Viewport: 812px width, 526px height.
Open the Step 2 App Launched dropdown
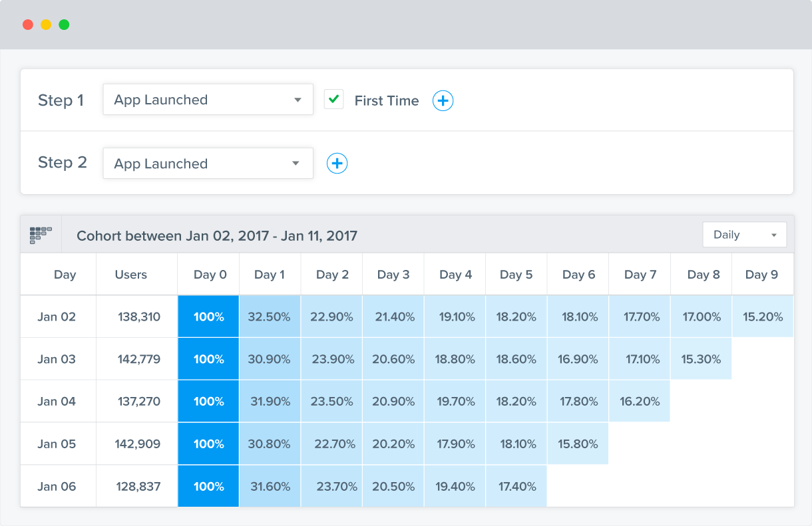tap(208, 164)
